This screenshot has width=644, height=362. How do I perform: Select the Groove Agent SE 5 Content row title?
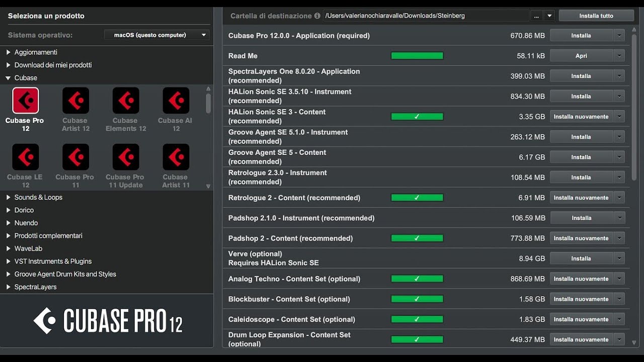277,157
